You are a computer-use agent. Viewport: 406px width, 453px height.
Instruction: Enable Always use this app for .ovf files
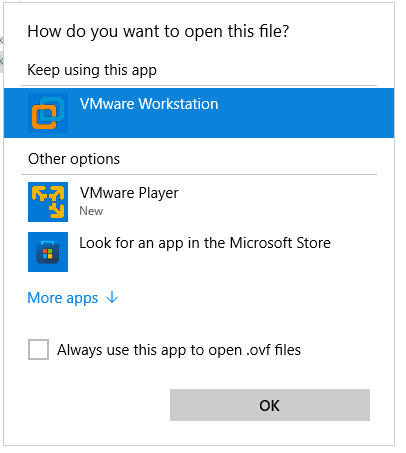tap(38, 349)
